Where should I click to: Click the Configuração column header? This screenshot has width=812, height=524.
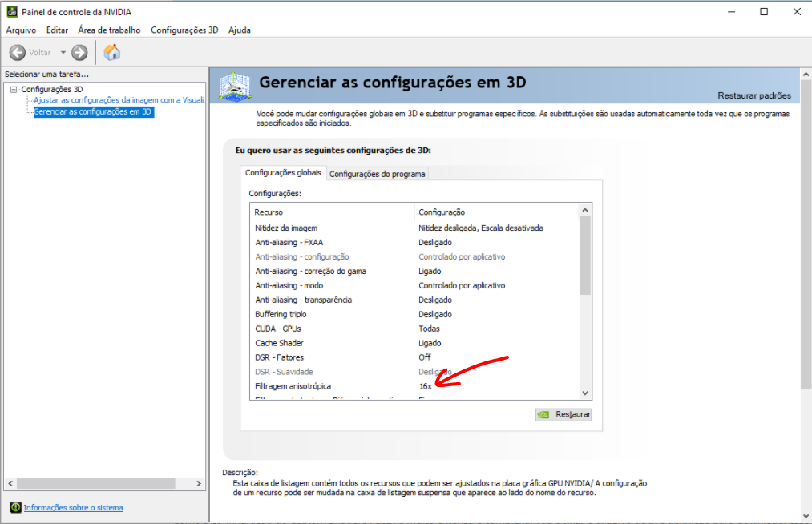[x=496, y=212]
